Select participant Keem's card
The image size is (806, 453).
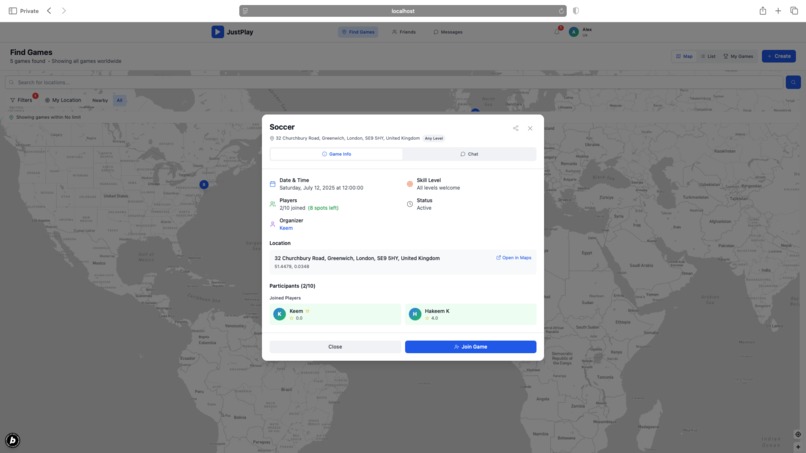[335, 314]
